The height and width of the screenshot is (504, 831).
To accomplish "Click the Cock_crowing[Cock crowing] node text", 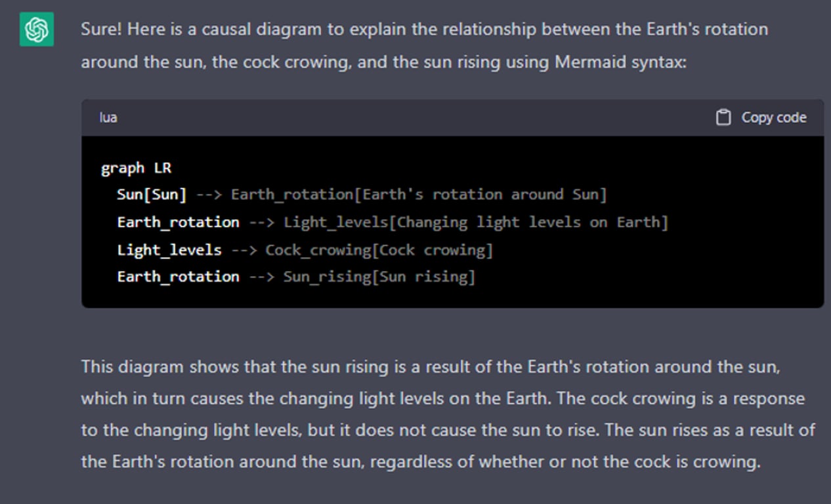I will pos(379,249).
